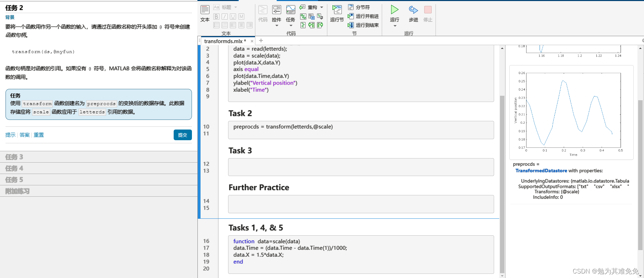Click the Tasks 1, 4, & 5 heading
This screenshot has height=278, width=644.
(x=256, y=228)
